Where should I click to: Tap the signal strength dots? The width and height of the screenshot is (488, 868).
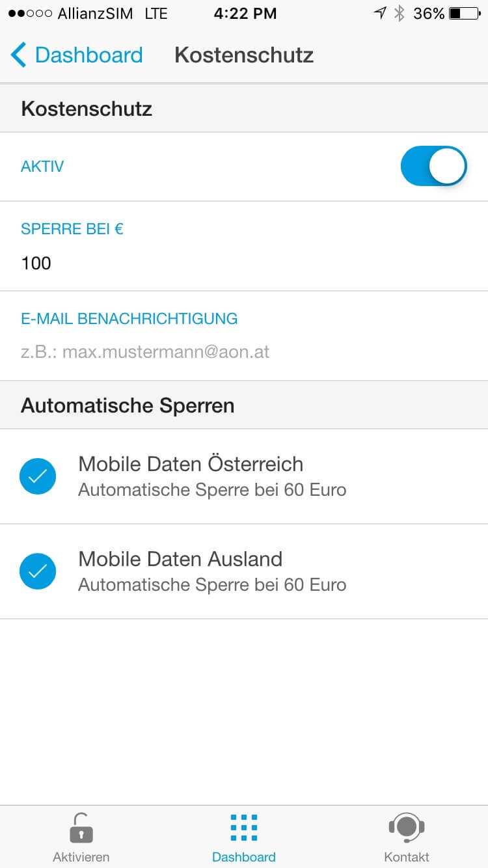pos(30,14)
